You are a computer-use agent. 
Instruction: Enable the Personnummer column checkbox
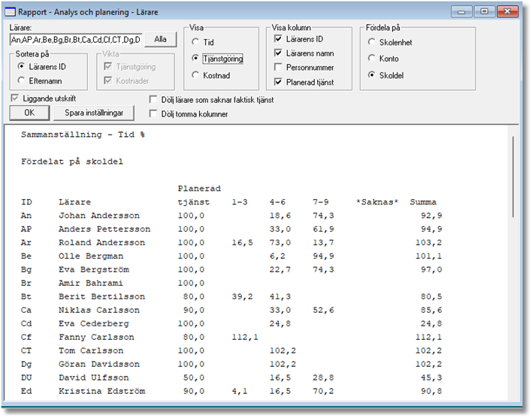tap(279, 67)
